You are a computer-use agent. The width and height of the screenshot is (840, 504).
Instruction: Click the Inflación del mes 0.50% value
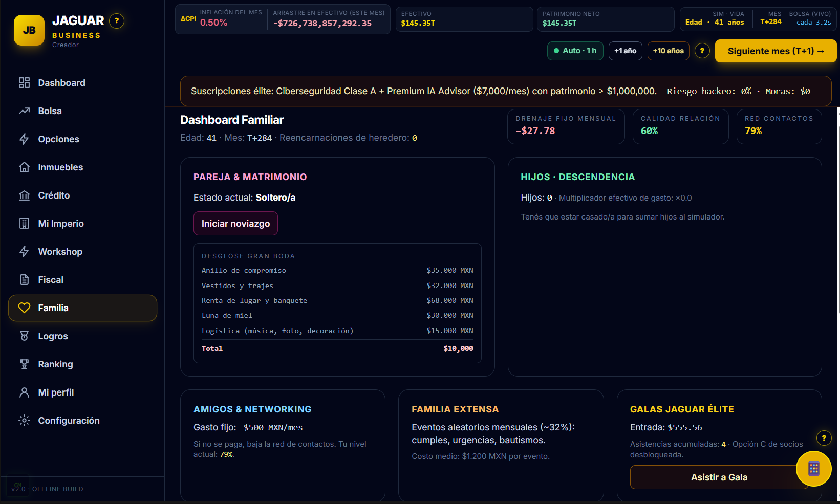coord(213,23)
